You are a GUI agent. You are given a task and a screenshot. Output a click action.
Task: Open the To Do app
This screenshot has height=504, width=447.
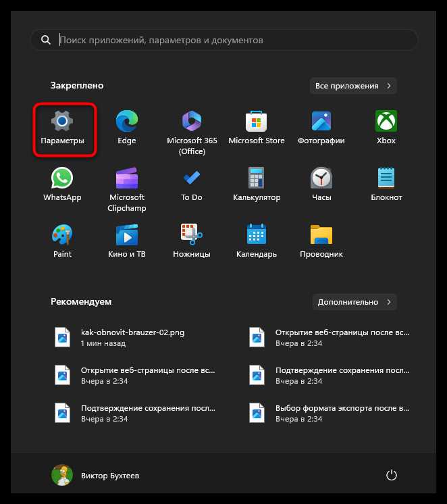tap(192, 184)
